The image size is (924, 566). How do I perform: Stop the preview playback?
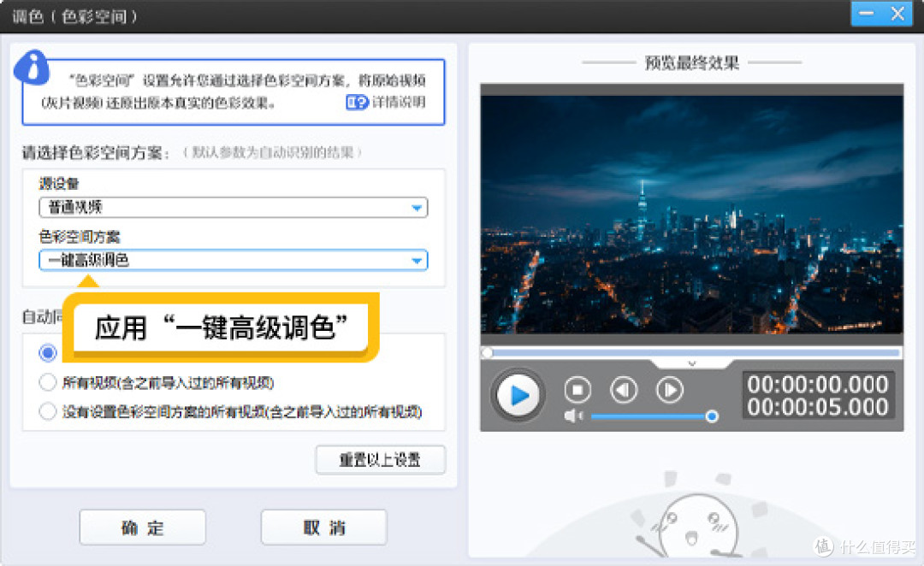[x=577, y=390]
